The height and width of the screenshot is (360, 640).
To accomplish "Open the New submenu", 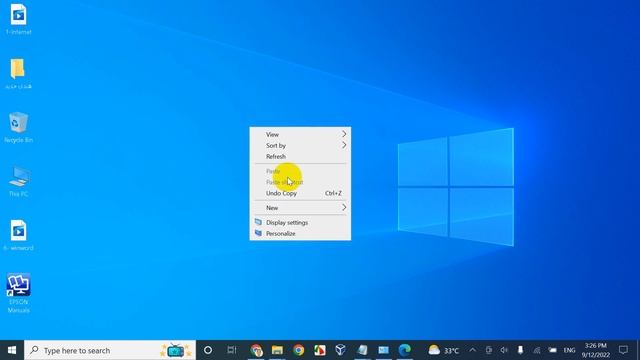I will tap(300, 208).
